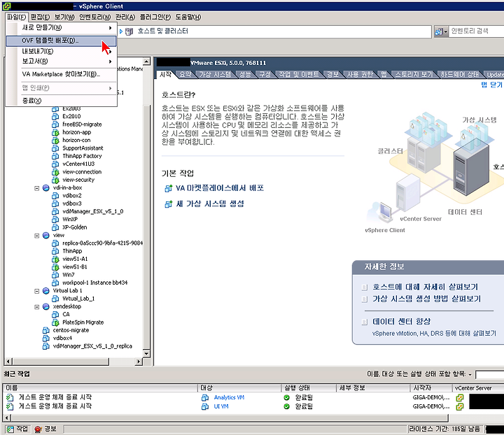Open the 인벤토리 menu
This screenshot has height=435, width=504.
(x=94, y=17)
